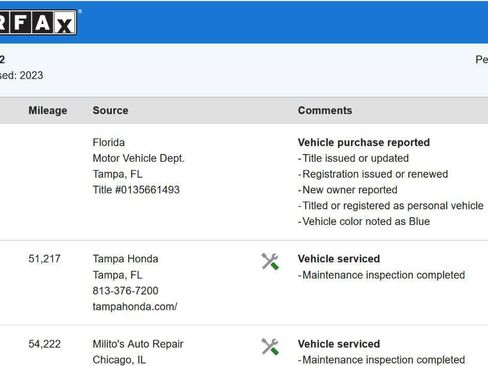The width and height of the screenshot is (488, 366).
Task: Select the Mileage column header
Action: 48,110
